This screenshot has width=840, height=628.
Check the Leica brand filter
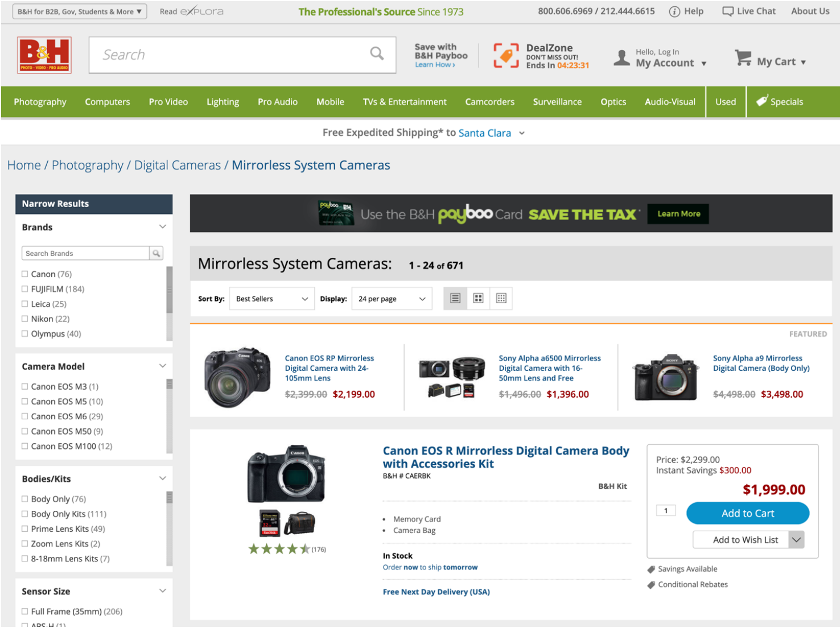point(24,304)
